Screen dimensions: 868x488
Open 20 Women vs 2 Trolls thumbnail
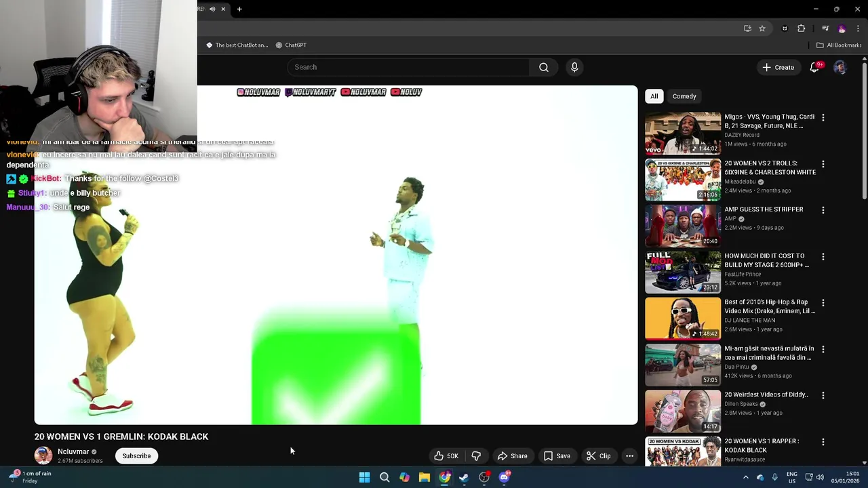pyautogui.click(x=683, y=180)
